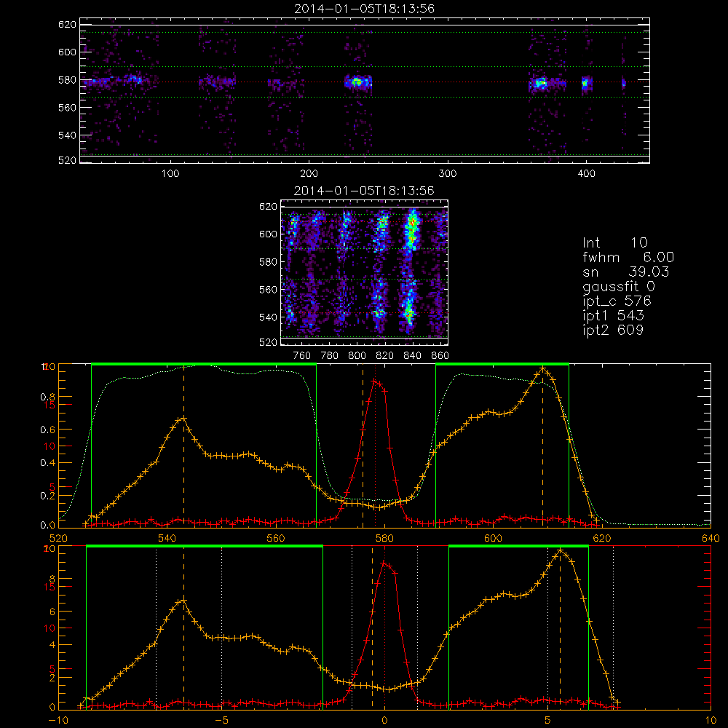The height and width of the screenshot is (728, 728).
Task: Click the '200' x-axis label of the top image
Action: pyautogui.click(x=309, y=174)
